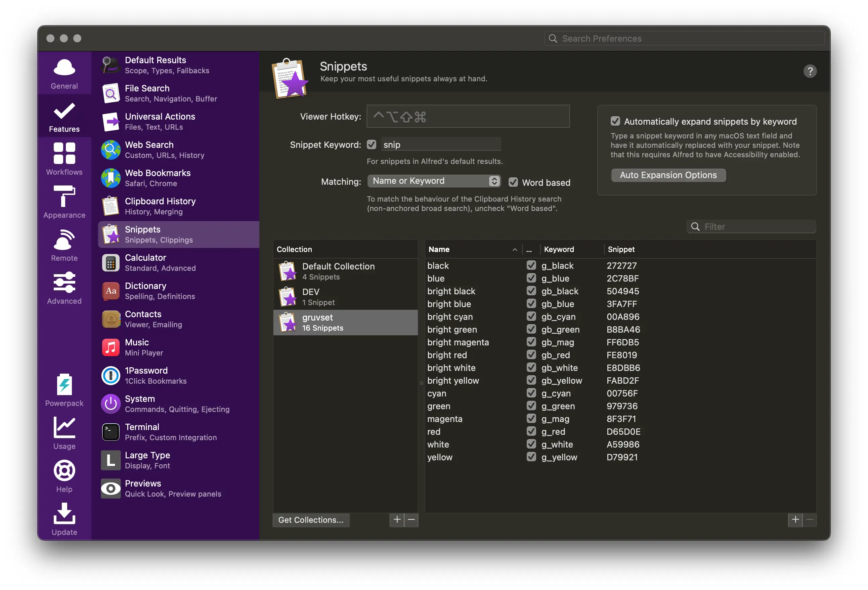Click the Auto Expansion Options button

point(668,175)
